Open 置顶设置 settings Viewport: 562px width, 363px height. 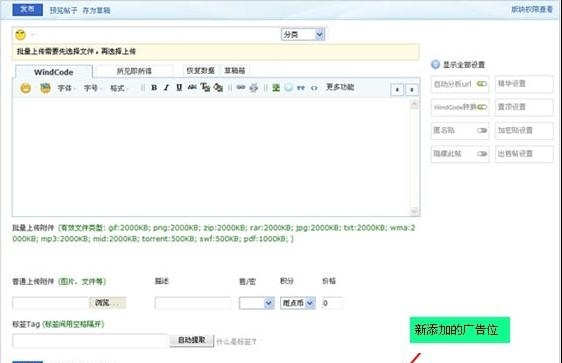pyautogui.click(x=524, y=107)
